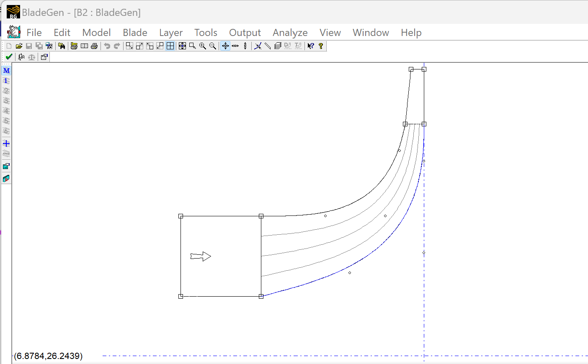Click the Undo arrow icon
The width and height of the screenshot is (588, 364).
coord(107,46)
